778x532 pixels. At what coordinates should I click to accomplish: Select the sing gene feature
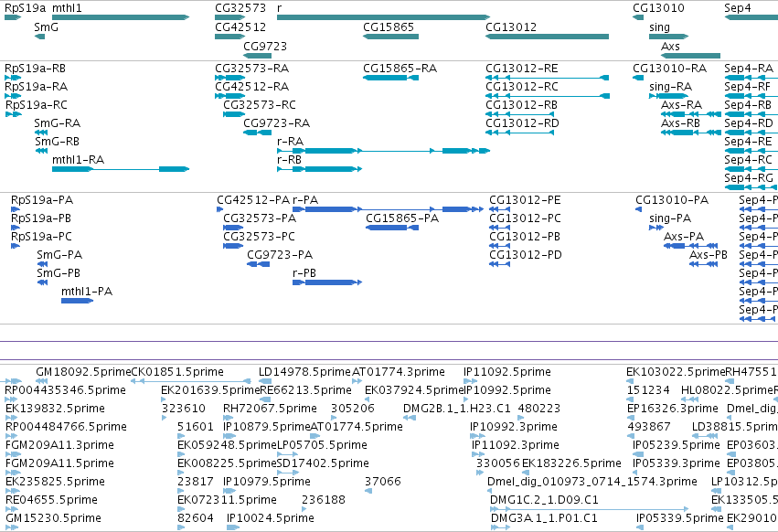(669, 37)
